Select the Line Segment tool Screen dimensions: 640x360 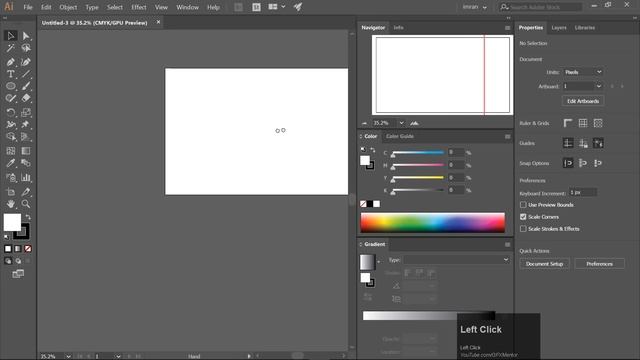(26, 74)
